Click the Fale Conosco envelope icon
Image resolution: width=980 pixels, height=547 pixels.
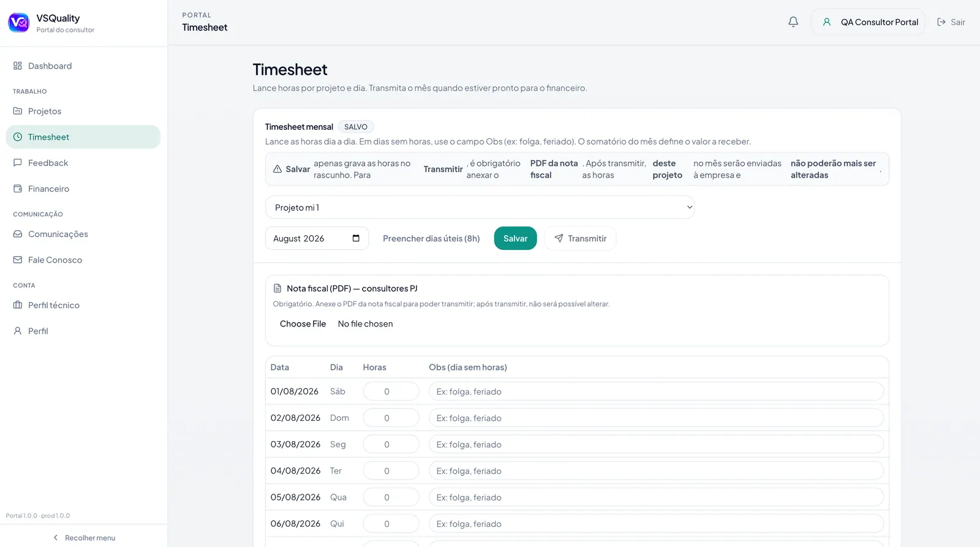(18, 260)
